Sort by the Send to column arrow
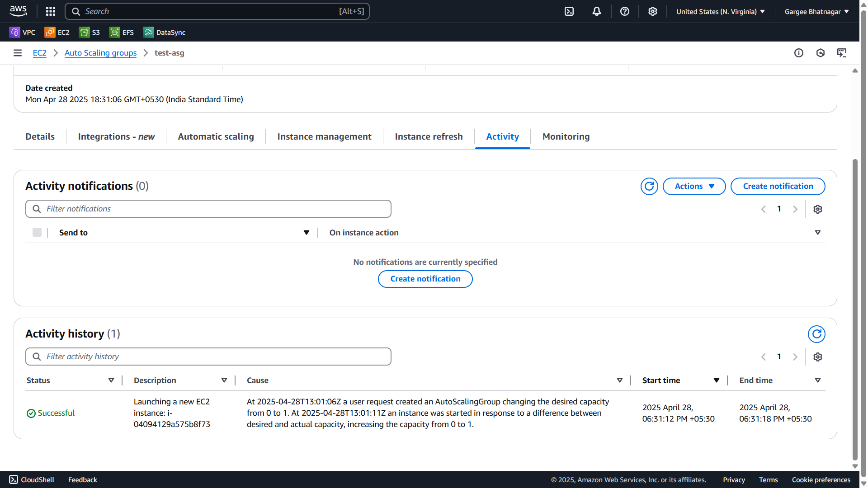Image resolution: width=868 pixels, height=488 pixels. coord(307,232)
